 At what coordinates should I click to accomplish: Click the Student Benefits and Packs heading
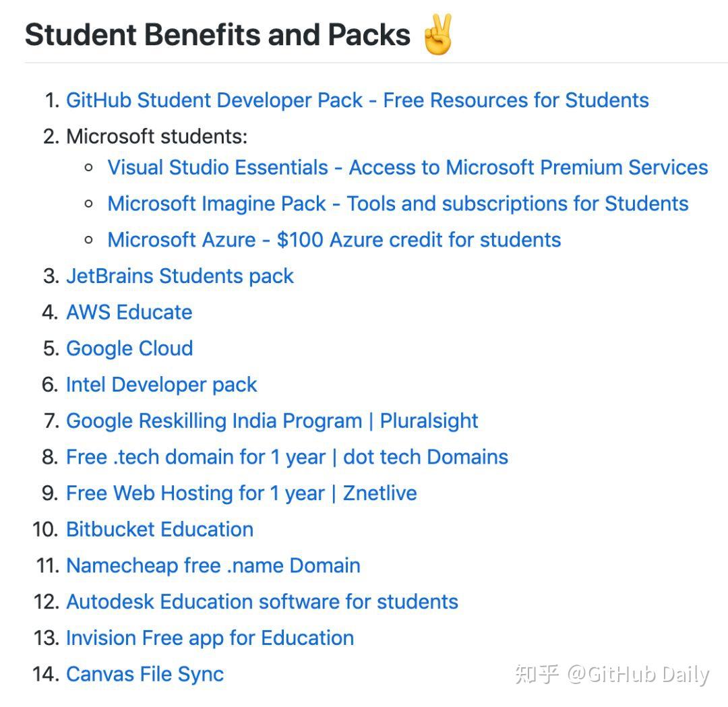coord(217,35)
